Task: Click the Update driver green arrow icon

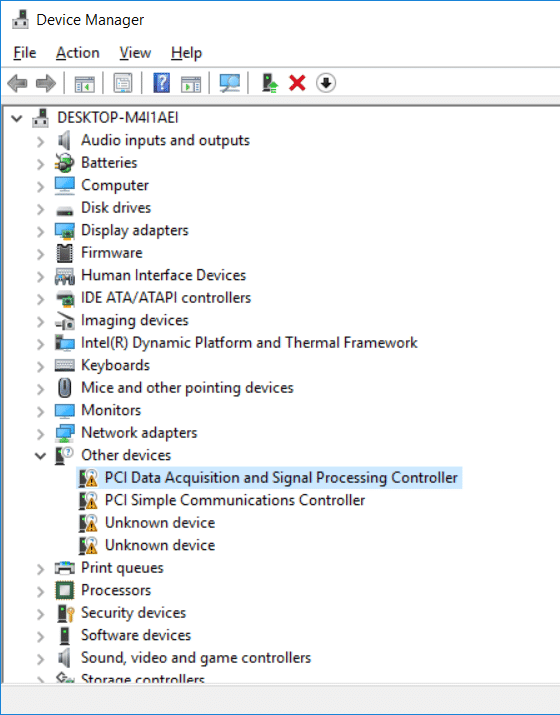Action: (270, 83)
